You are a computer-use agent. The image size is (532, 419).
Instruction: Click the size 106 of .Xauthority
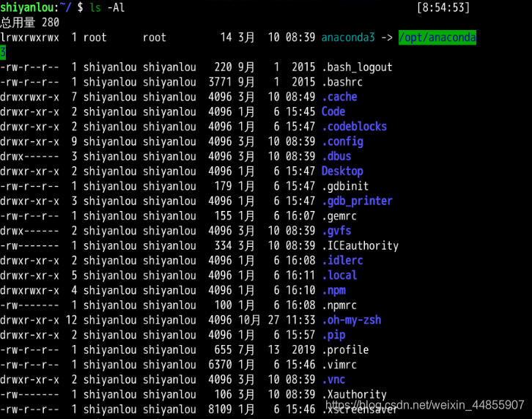[x=223, y=395]
